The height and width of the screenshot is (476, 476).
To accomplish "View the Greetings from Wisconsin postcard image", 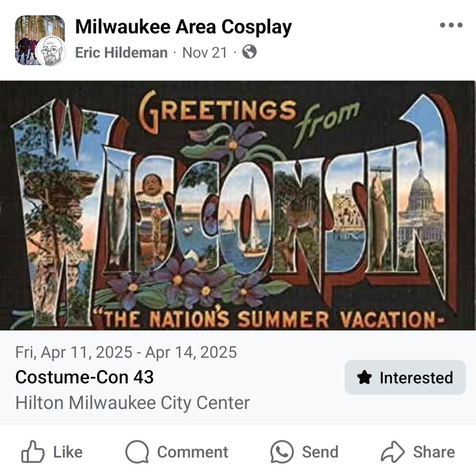I will pos(238,205).
